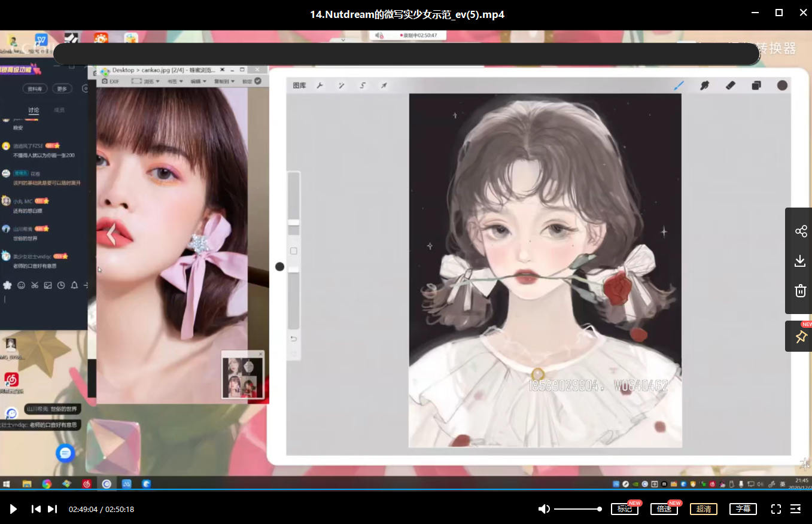Skip to the next video
This screenshot has height=524, width=812.
click(x=53, y=509)
